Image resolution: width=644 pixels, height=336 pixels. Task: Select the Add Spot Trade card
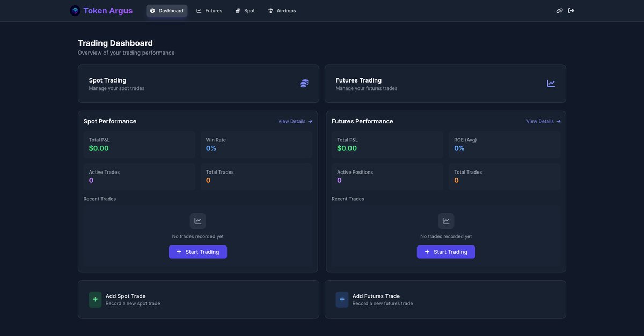tap(199, 300)
